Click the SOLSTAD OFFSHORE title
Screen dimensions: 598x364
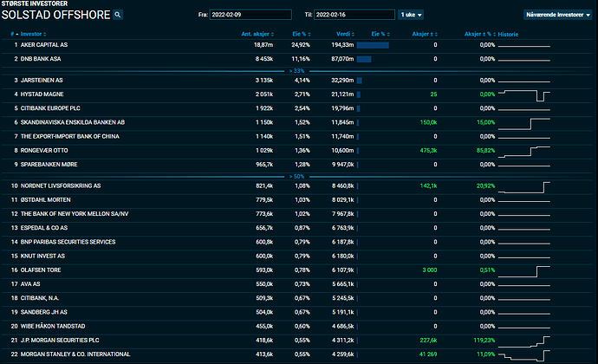tap(55, 15)
